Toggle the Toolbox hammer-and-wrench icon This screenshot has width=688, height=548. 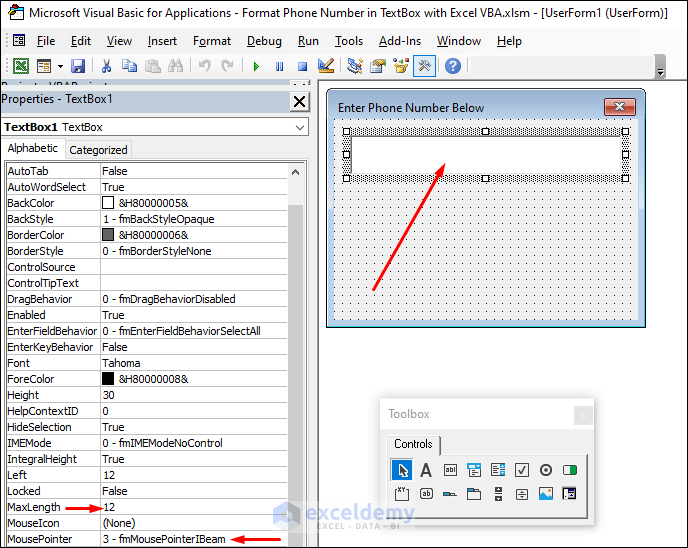tap(424, 66)
